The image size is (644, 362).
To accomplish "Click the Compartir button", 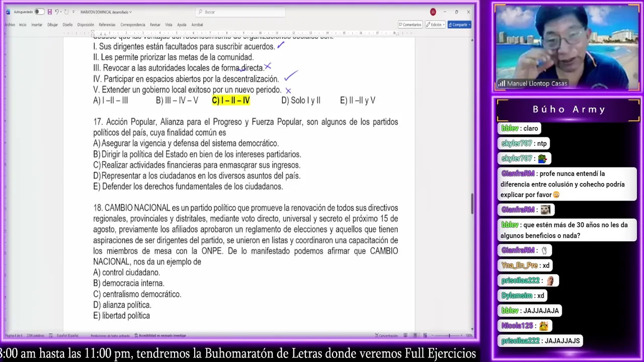I will click(x=458, y=25).
